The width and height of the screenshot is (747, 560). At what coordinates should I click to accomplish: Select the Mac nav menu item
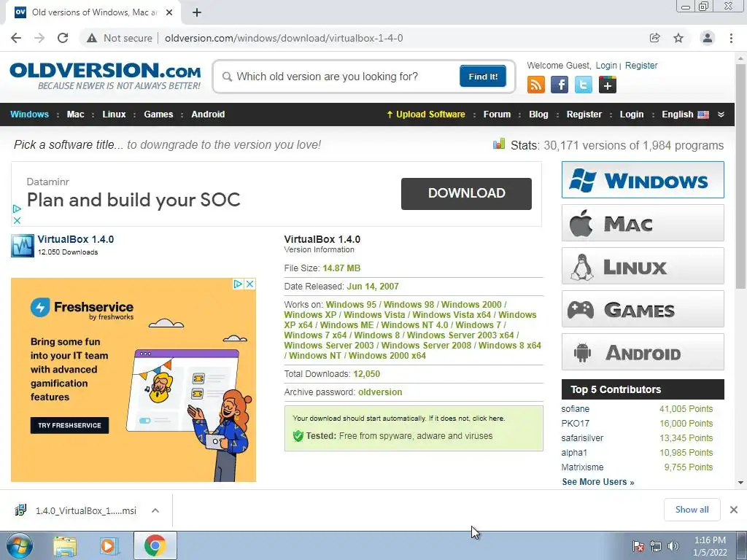point(75,114)
